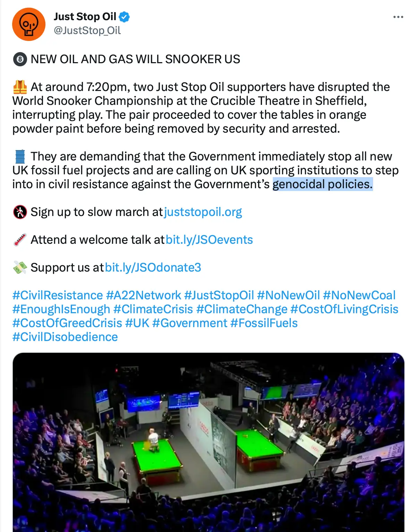Open the #A22Network hashtag
This screenshot has width=413, height=532.
coord(144,295)
